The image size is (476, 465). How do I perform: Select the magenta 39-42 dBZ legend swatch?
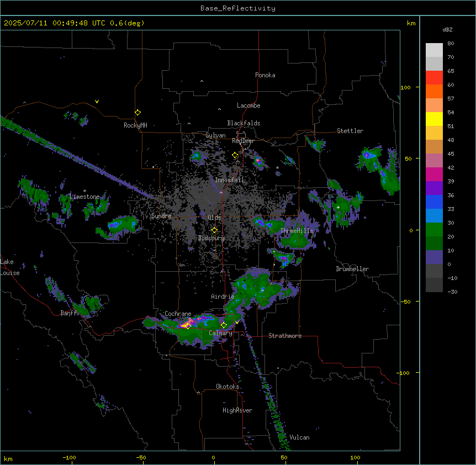pos(434,174)
